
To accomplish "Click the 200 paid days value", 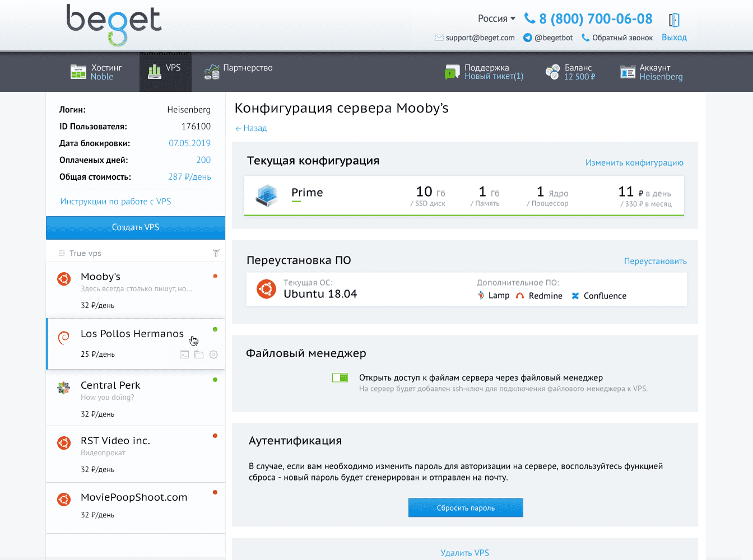I will [x=203, y=160].
